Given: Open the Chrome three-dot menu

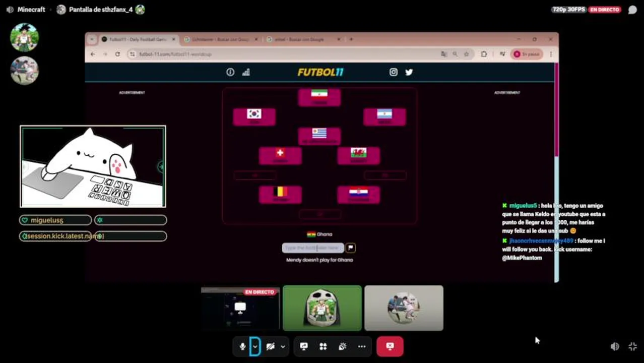Looking at the screenshot, I should [551, 54].
